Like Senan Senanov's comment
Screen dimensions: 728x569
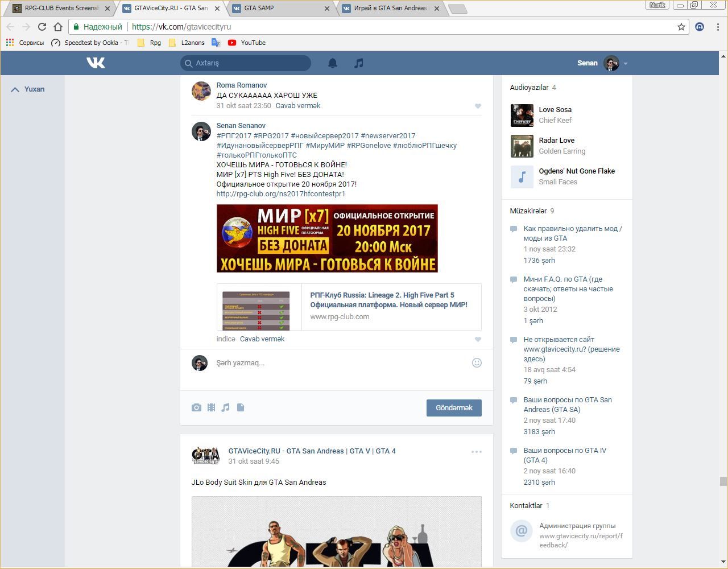[478, 339]
